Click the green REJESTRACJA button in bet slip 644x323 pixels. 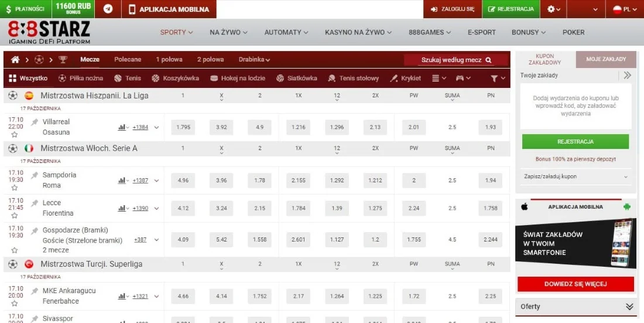coord(576,141)
